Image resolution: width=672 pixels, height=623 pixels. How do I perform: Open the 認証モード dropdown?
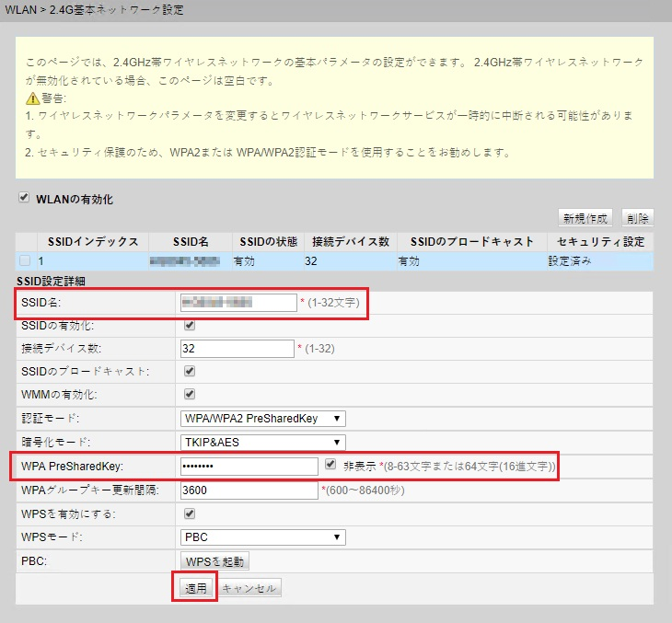263,418
